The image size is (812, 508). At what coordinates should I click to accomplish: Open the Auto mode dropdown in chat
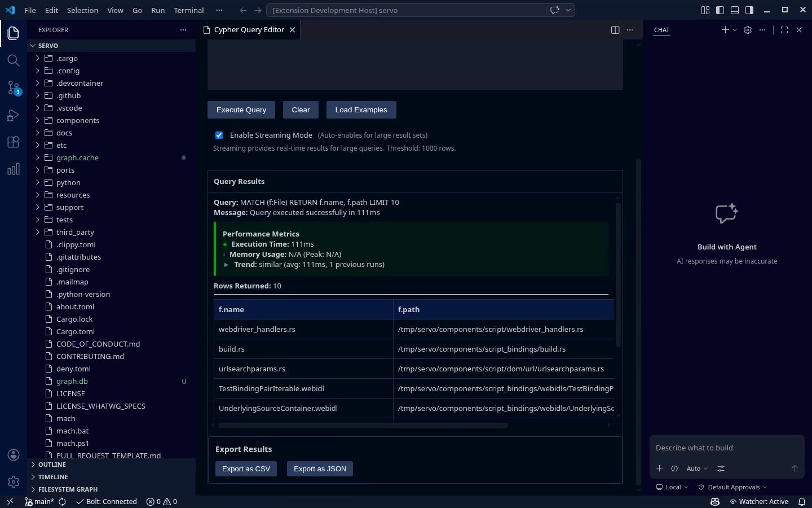(697, 468)
